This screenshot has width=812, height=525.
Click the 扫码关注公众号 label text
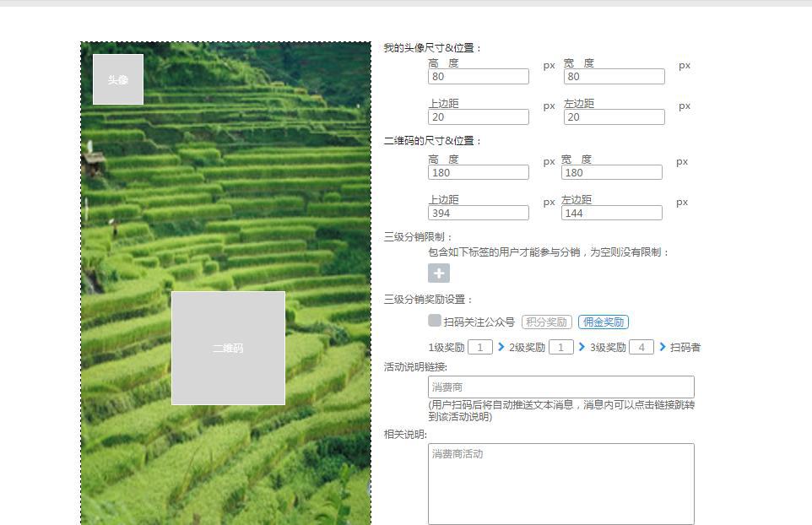(x=479, y=322)
